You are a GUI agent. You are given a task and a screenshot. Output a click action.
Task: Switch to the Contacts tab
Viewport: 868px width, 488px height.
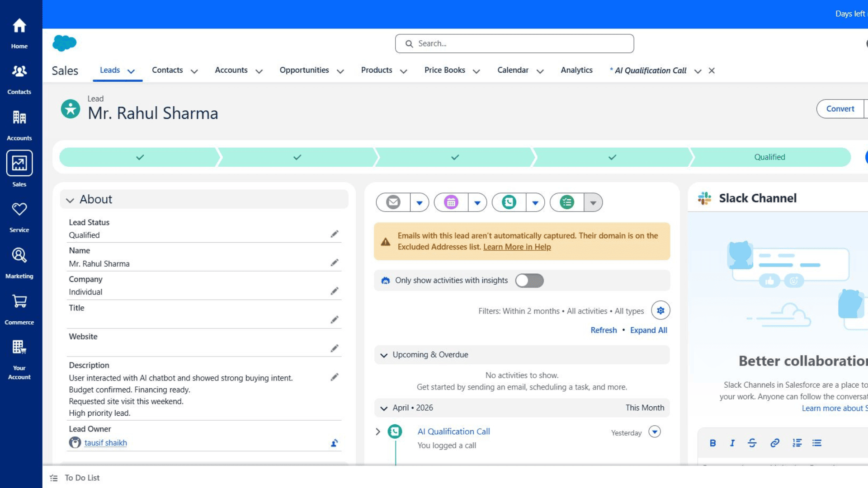[167, 70]
